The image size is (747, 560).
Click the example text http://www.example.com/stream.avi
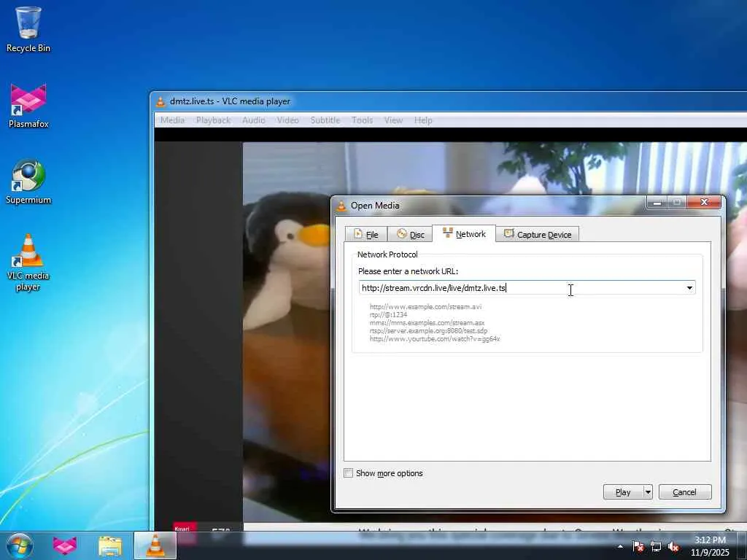[425, 307]
